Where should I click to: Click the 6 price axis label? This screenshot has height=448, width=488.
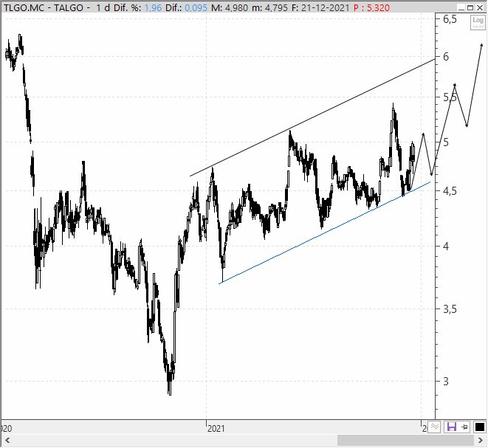pos(446,57)
